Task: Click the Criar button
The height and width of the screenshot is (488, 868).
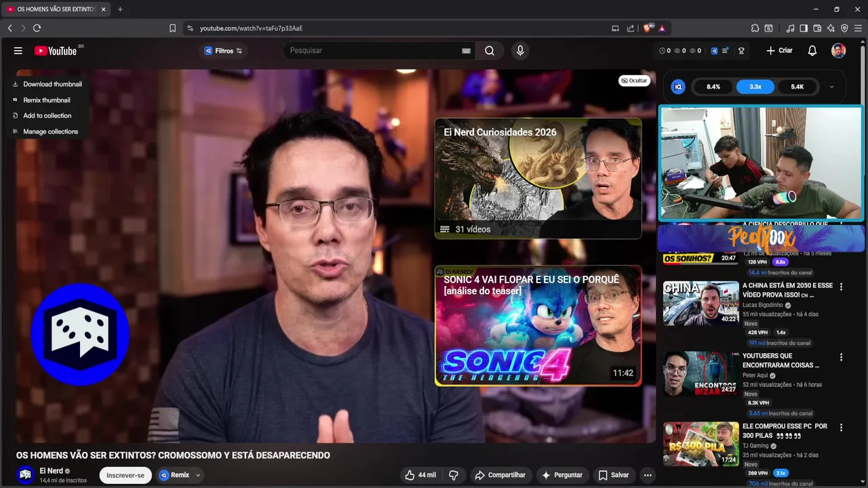Action: [x=779, y=51]
